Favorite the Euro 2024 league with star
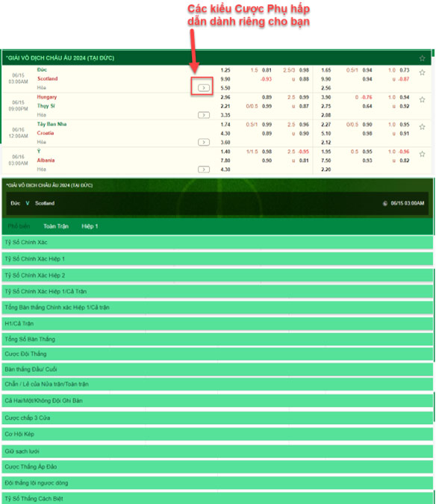Viewport: 436px width, 504px height. [x=422, y=58]
